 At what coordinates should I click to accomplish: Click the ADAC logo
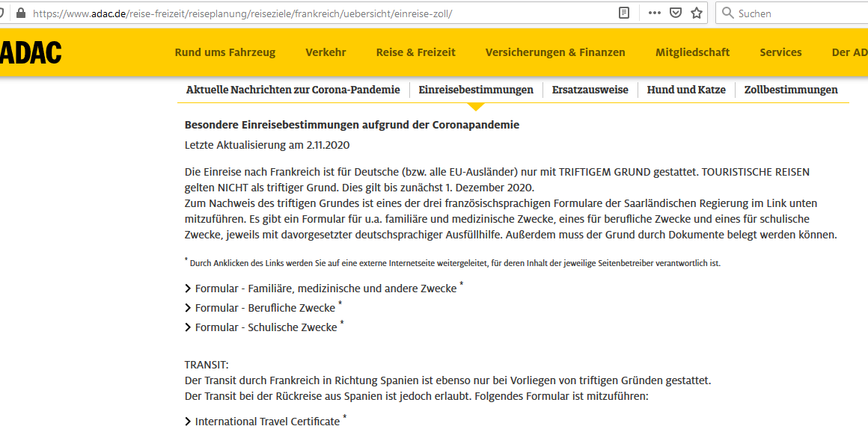pos(31,52)
